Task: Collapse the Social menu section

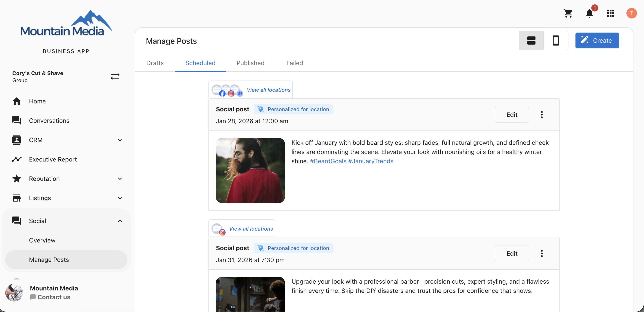Action: coord(120,221)
